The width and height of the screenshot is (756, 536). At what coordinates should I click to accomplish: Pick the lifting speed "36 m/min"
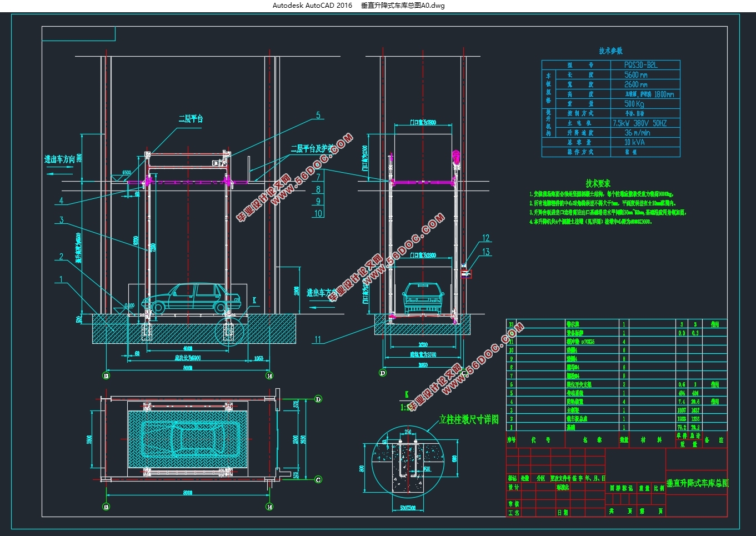(637, 133)
